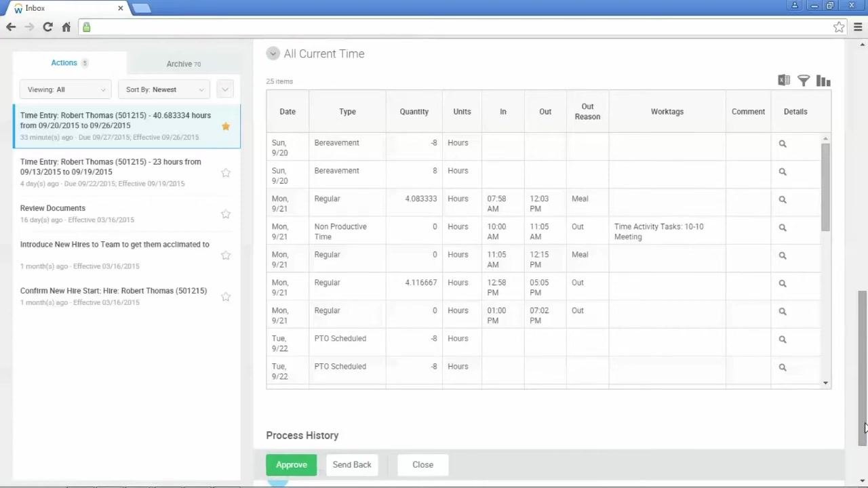Open a new browser tab
The width and height of the screenshot is (868, 488).
pos(141,8)
